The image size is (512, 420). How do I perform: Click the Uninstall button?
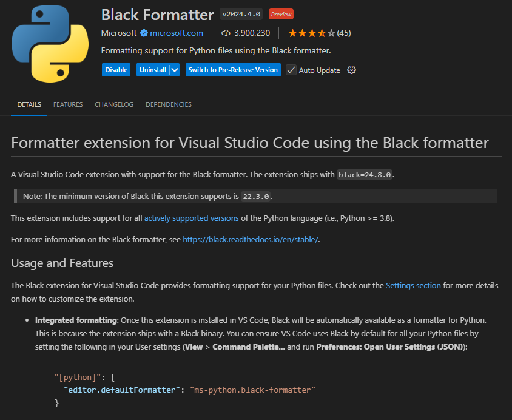point(153,70)
